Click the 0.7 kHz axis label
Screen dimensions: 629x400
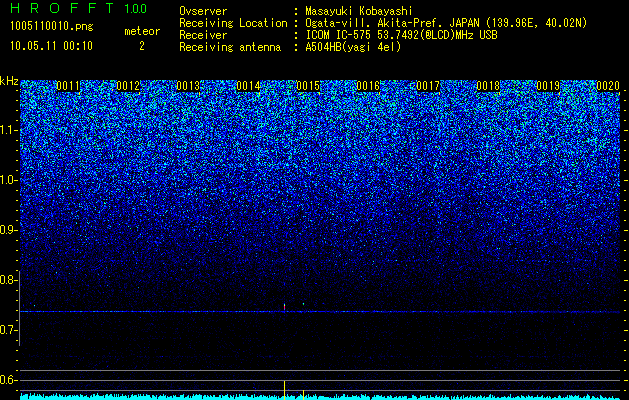pyautogui.click(x=9, y=330)
